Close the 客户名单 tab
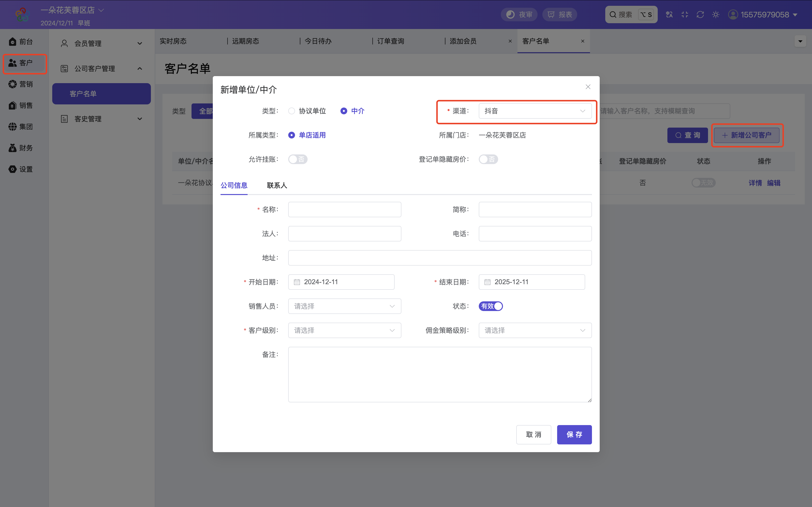The image size is (812, 507). tap(583, 41)
